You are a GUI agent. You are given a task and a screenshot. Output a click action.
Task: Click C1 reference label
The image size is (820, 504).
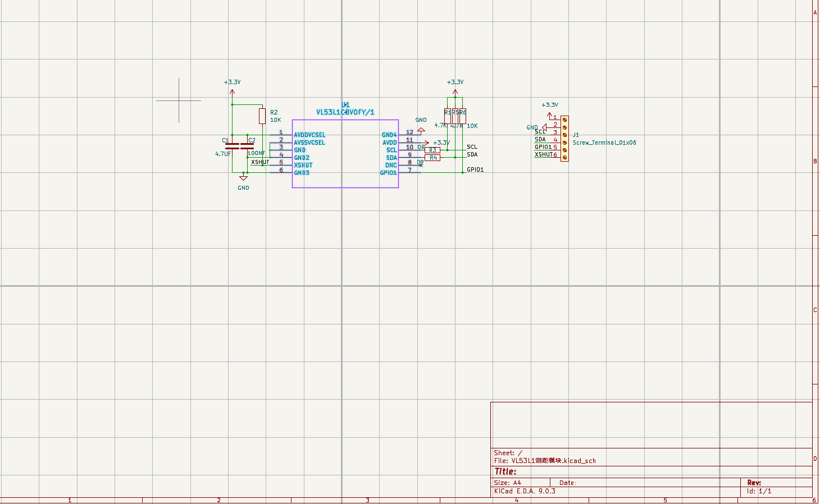tap(225, 140)
